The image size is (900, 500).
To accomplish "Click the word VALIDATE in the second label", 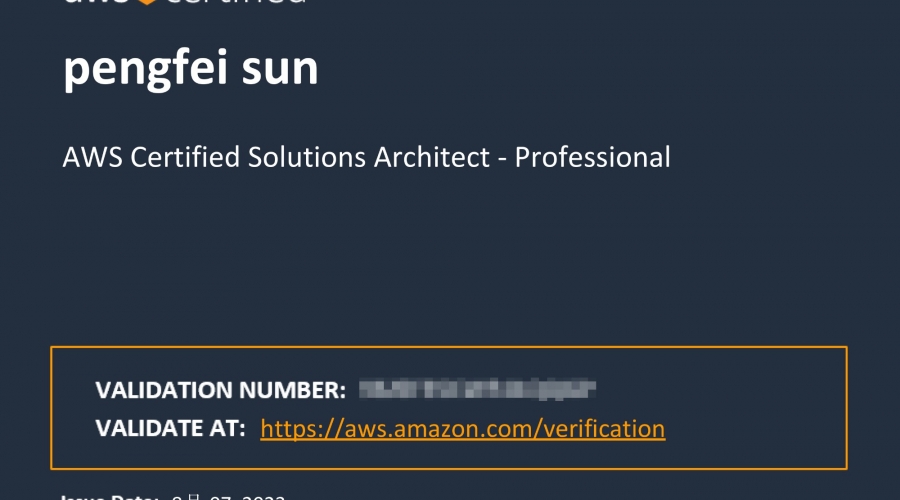I will click(149, 429).
